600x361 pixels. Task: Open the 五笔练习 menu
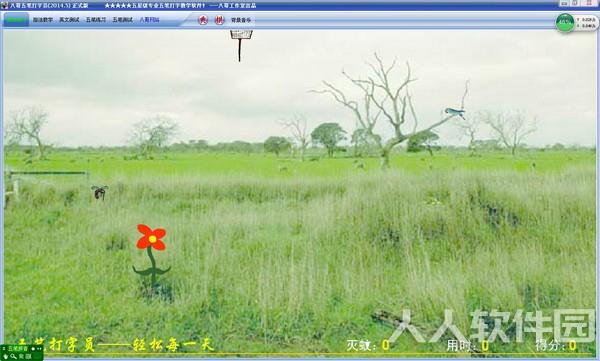(95, 20)
